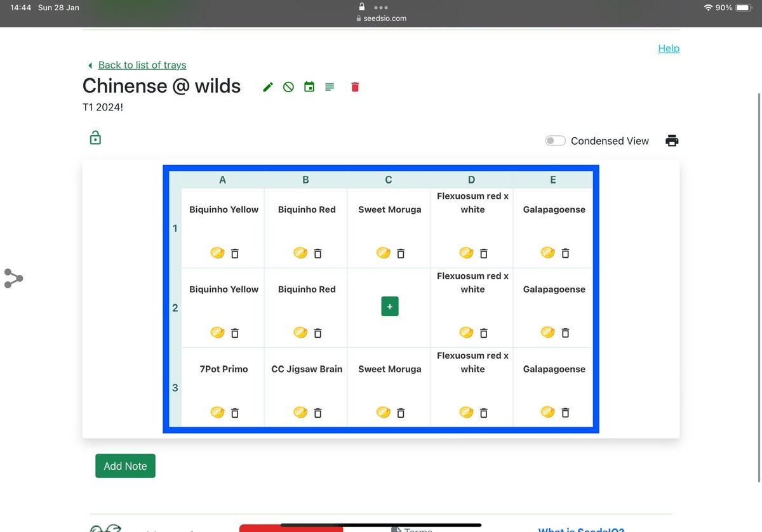This screenshot has width=762, height=532.
Task: Tap the seedsio.com address bar
Action: point(381,18)
